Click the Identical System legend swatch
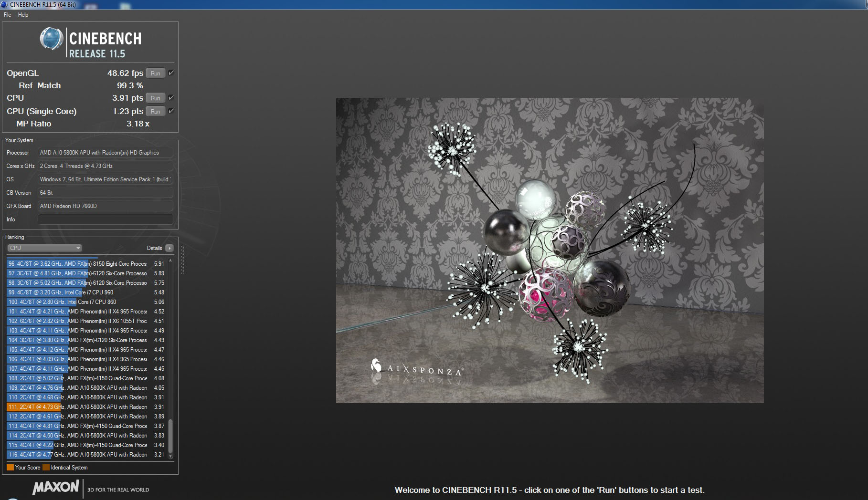The height and width of the screenshot is (500, 868). (46, 468)
